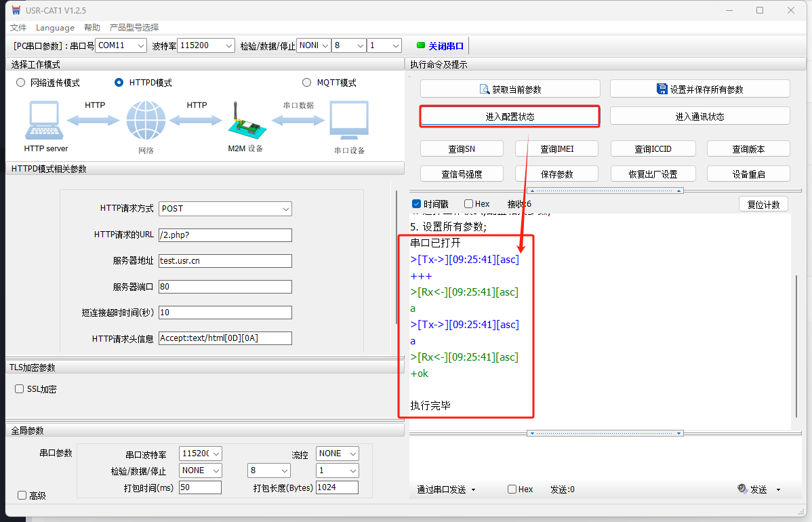The image size is (812, 522).
Task: Click the green close serial port indicator
Action: (x=421, y=45)
